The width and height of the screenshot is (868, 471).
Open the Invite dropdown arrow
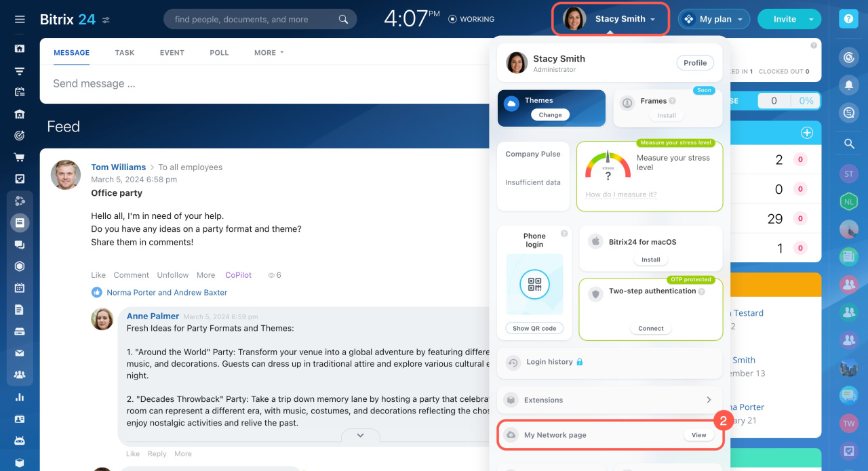coord(811,20)
